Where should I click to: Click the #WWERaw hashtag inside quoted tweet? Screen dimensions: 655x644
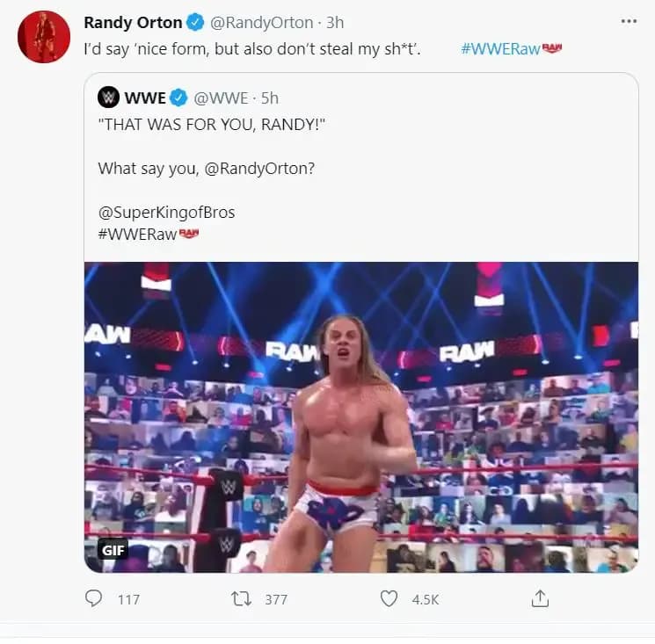tap(137, 235)
